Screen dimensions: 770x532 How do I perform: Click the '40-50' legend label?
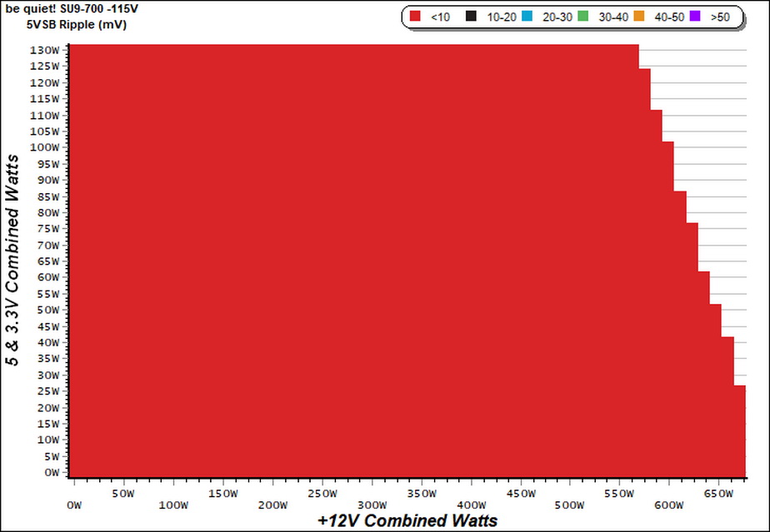point(669,17)
